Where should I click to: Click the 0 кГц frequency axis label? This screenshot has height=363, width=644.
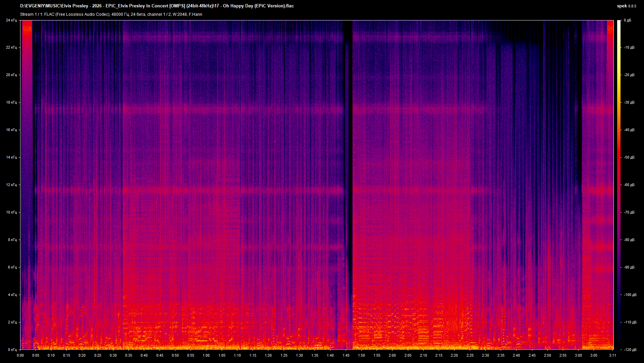click(x=12, y=350)
